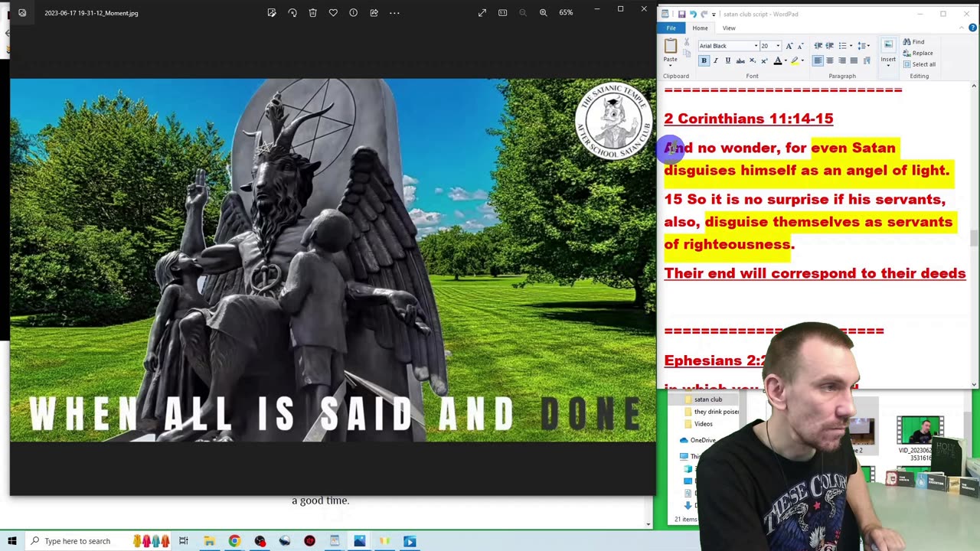This screenshot has height=551, width=980.
Task: Apply superscript formatting
Action: pos(763,60)
